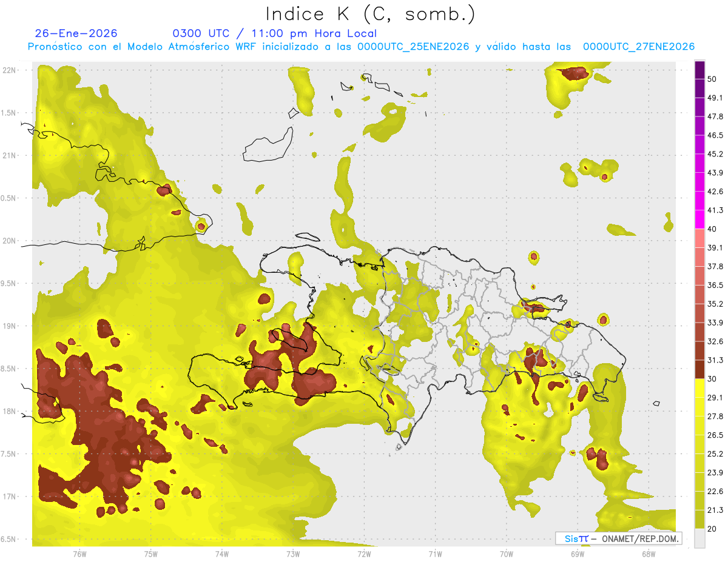Click the colorbar value "39.1"
The image size is (728, 562).
coord(715,248)
